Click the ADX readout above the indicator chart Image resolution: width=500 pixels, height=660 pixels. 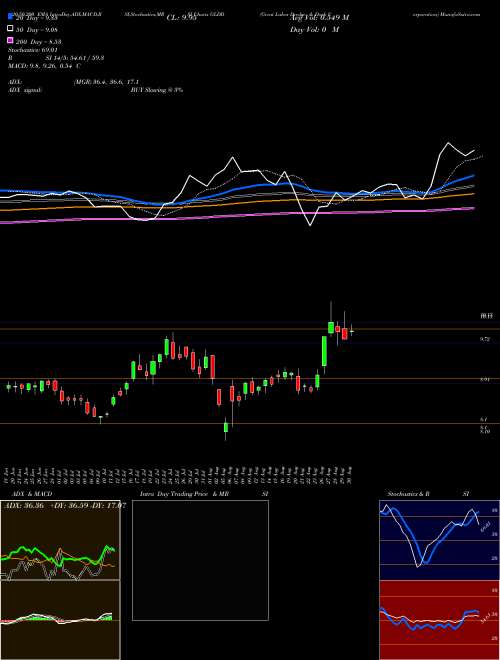[x=65, y=505]
